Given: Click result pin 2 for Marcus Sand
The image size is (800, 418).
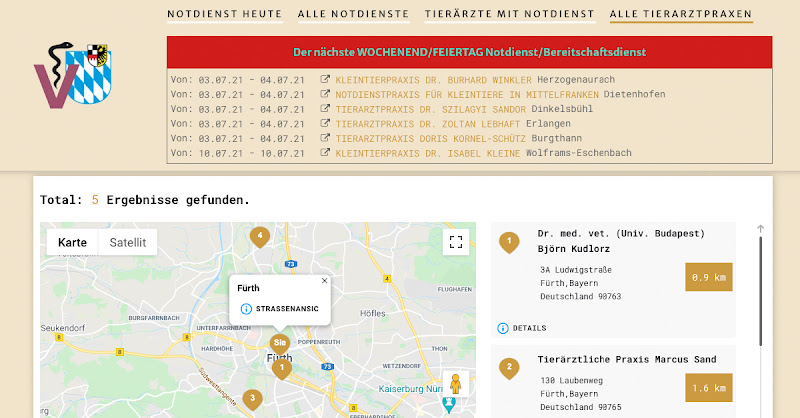Looking at the screenshot, I should click(509, 368).
